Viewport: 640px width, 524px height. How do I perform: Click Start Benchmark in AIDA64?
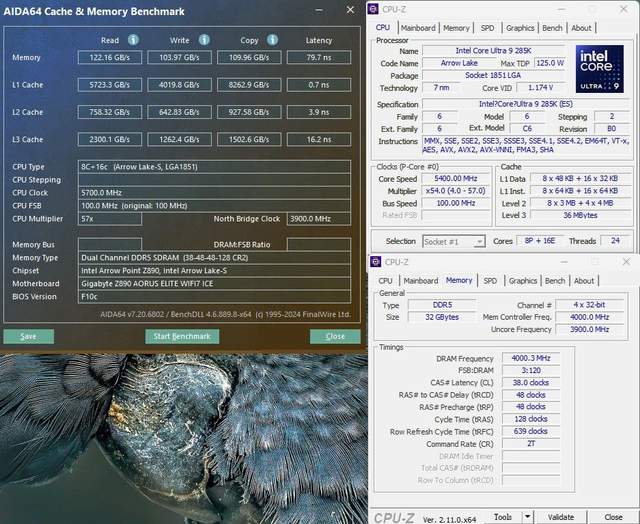pyautogui.click(x=182, y=336)
